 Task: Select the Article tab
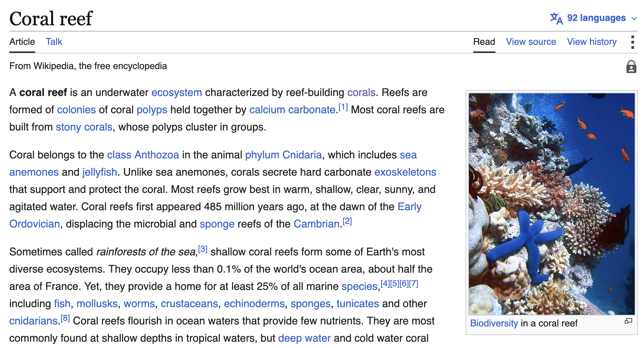coord(22,42)
